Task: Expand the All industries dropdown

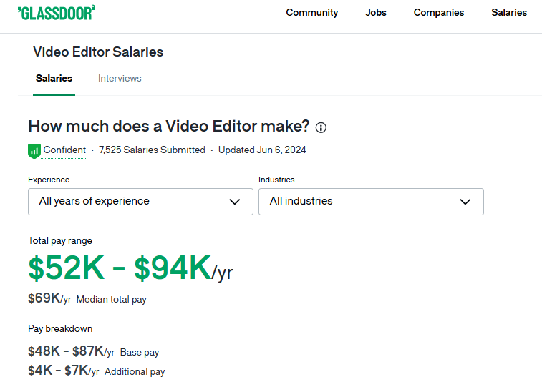Action: click(372, 202)
